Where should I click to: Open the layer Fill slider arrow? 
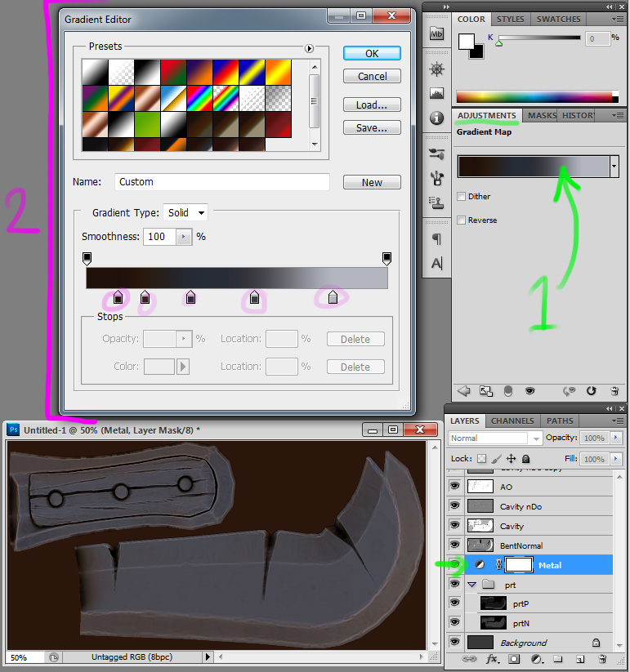pos(616,459)
